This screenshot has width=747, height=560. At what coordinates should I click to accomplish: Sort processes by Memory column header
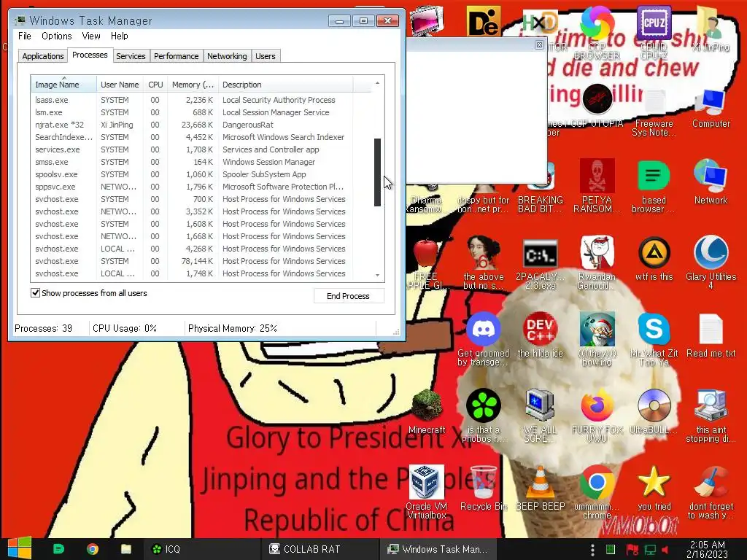point(193,85)
